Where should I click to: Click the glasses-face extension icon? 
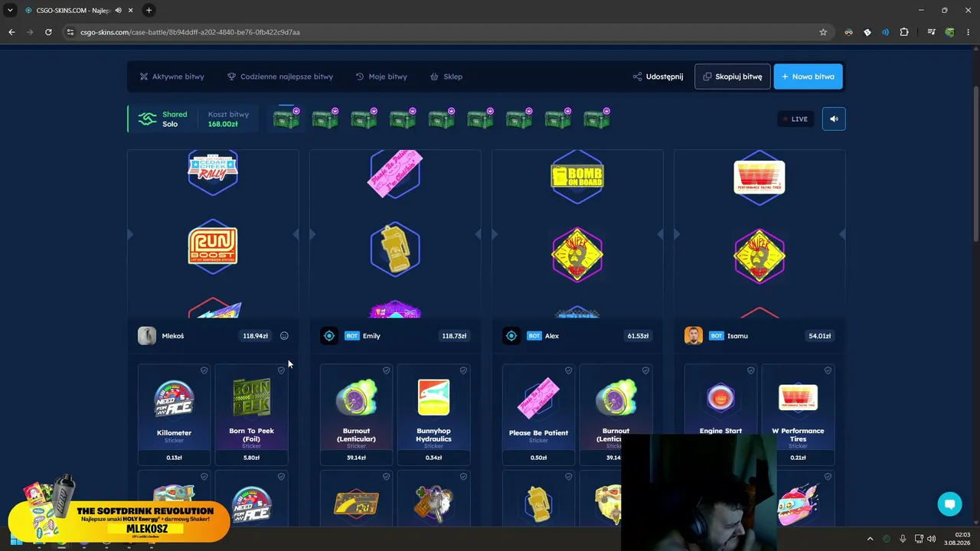848,32
